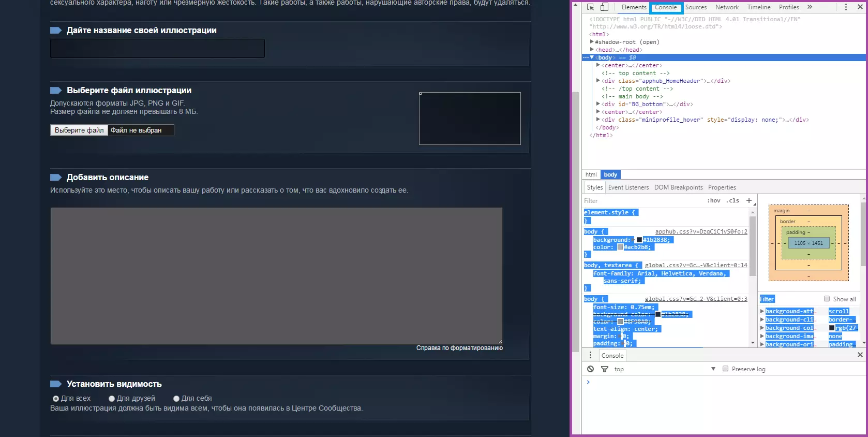Image resolution: width=868 pixels, height=437 pixels.
Task: Click the 'Выберите файл' file button
Action: click(79, 130)
